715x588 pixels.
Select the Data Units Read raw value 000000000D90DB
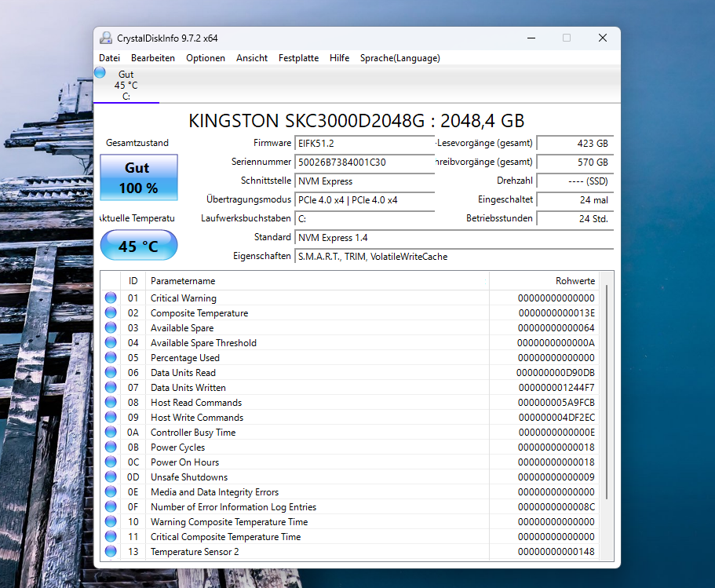tap(556, 373)
